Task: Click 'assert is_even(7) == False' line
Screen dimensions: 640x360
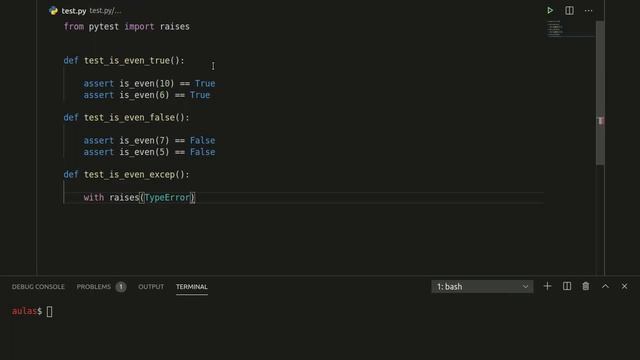Action: tap(149, 140)
